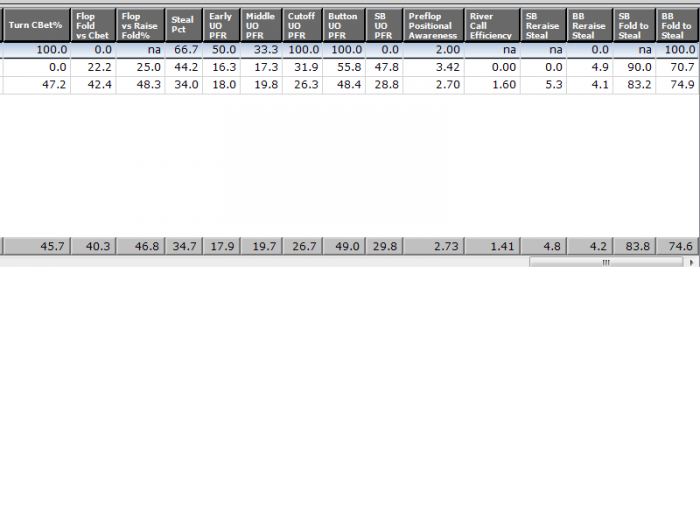Click the cell showing 4.1
The image size is (700, 525).
pos(590,85)
